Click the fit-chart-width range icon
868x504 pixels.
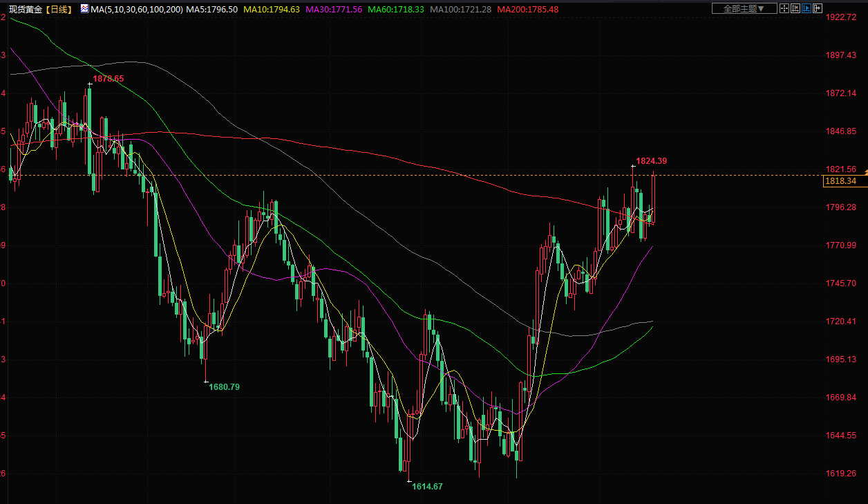click(x=795, y=8)
